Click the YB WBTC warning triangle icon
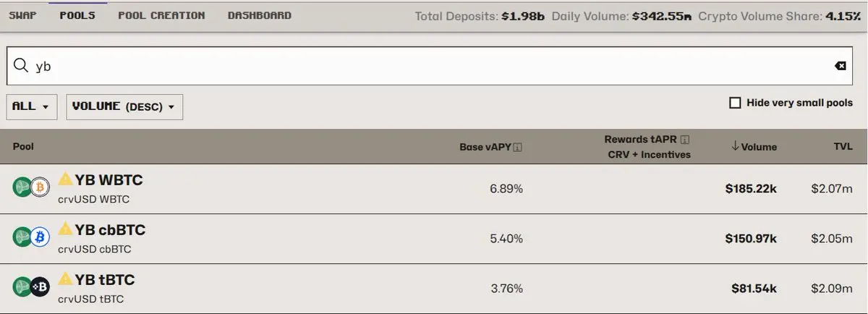The width and height of the screenshot is (868, 314). [x=66, y=179]
